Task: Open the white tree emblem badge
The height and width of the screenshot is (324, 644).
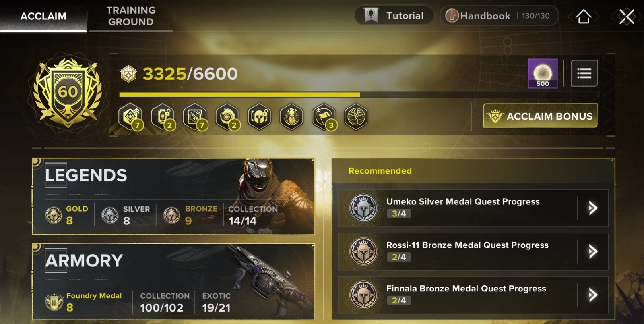Action: pos(356,117)
